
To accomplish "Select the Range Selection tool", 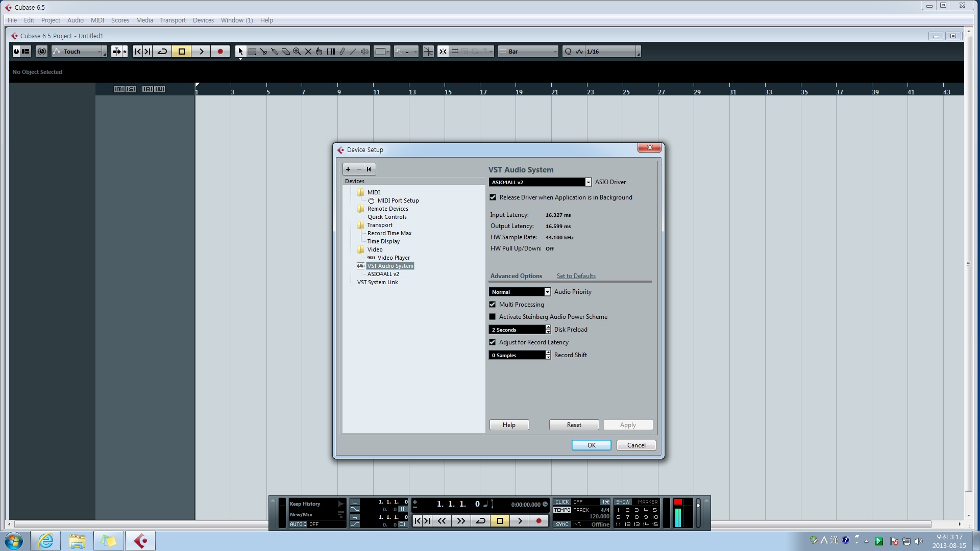I will (x=252, y=52).
